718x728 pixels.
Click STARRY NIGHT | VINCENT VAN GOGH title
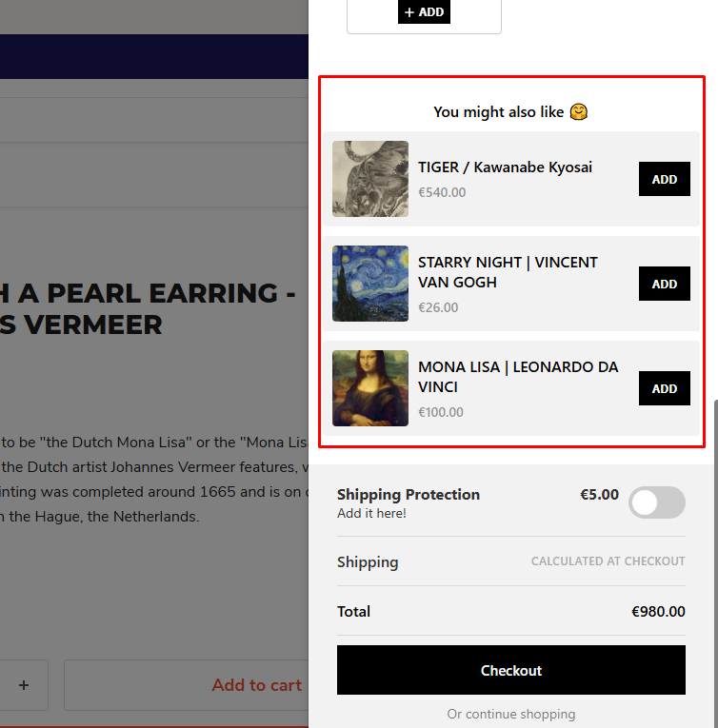click(x=508, y=272)
